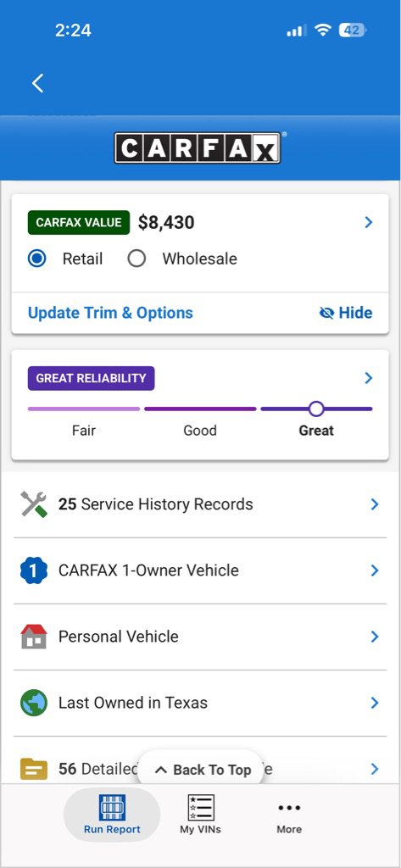Expand the CARFAX Value details chevron

[369, 223]
